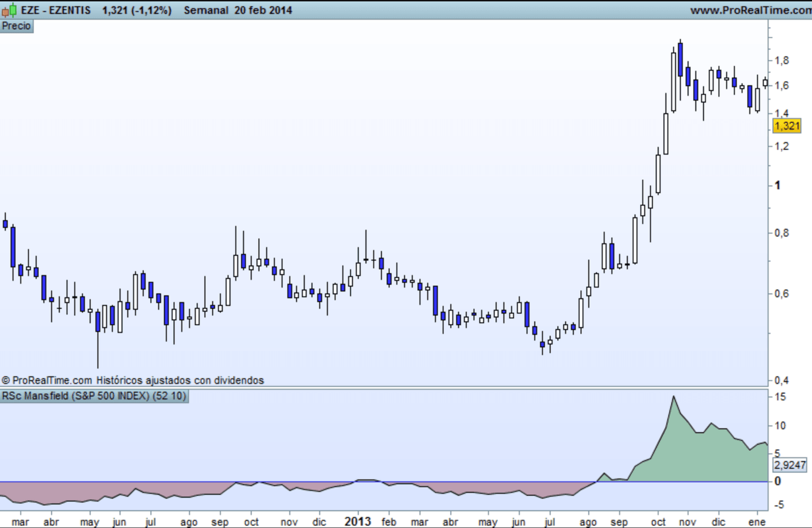Viewport: 812px width, 528px height.
Task: Click the yellow 1,321 current price tag
Action: pos(787,126)
